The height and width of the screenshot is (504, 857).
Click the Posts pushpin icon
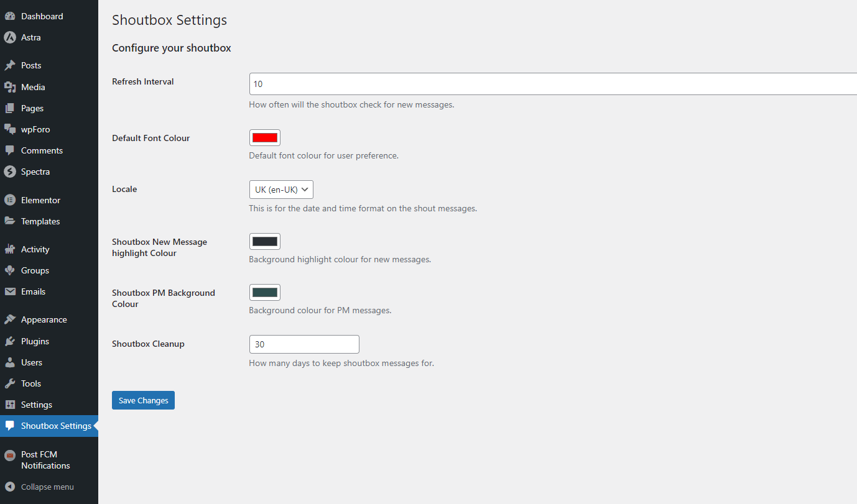10,65
